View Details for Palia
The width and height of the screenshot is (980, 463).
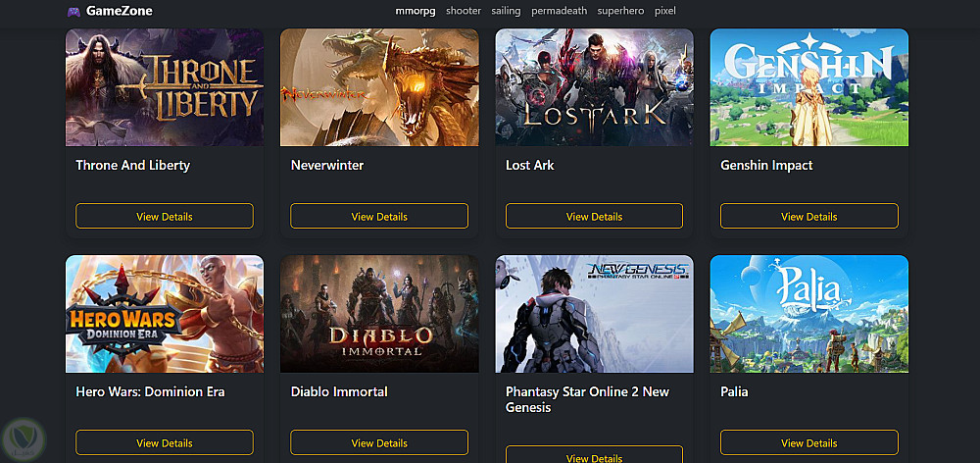click(809, 442)
